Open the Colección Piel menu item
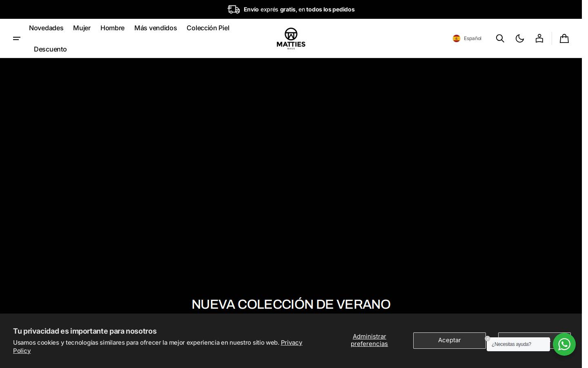This screenshot has height=368, width=588. pos(208,28)
